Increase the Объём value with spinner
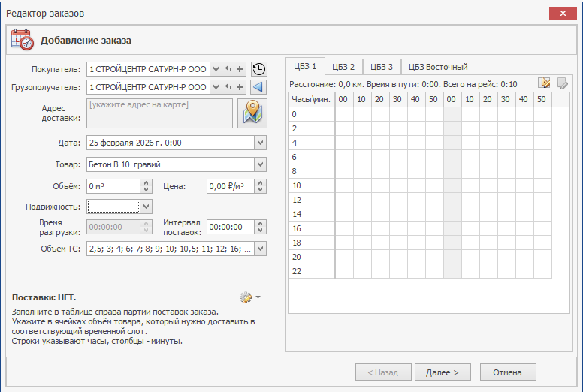 pos(147,182)
